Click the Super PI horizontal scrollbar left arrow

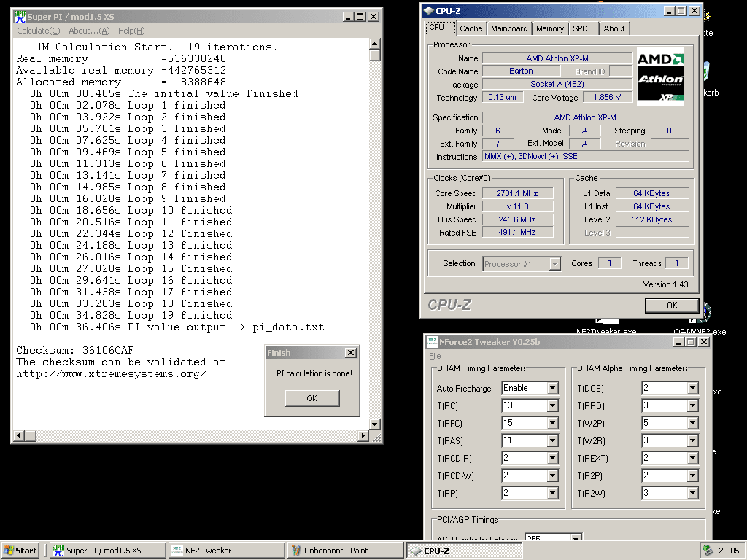[19, 436]
